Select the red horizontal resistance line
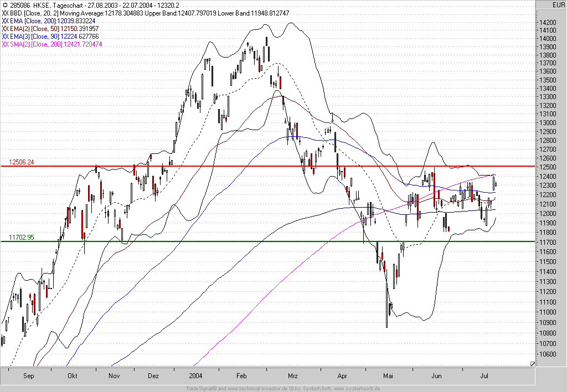The image size is (567, 392). point(267,166)
